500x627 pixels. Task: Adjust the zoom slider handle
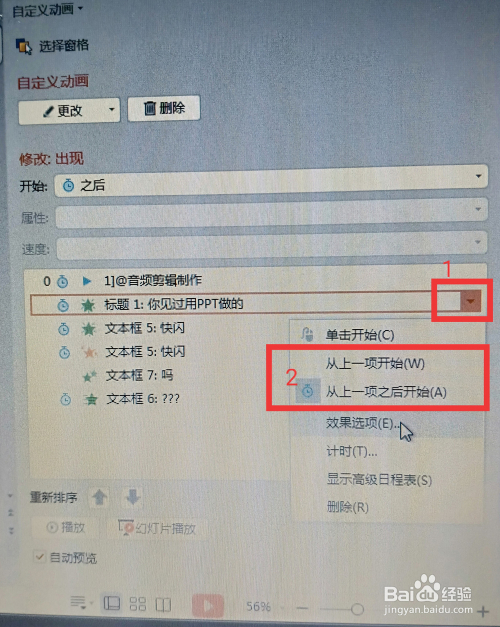(357, 609)
